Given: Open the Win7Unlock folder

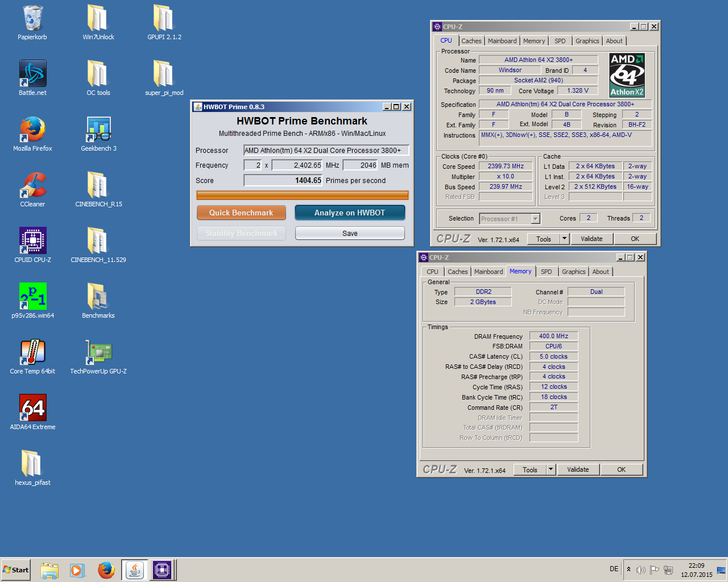Looking at the screenshot, I should coord(98,23).
